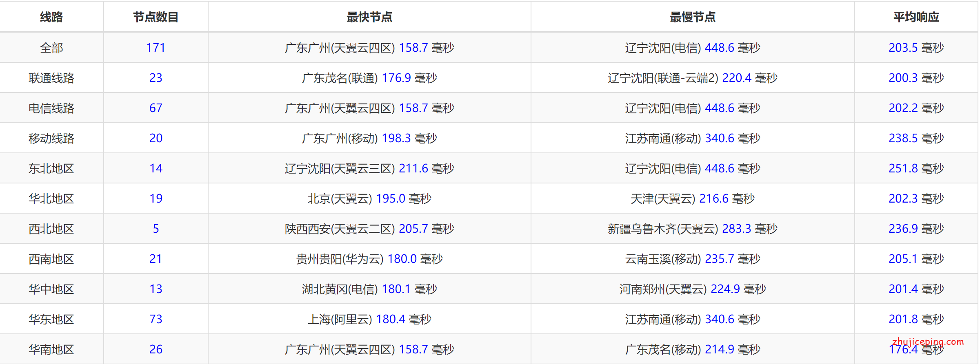Select the 东北地区 row label
This screenshot has height=364, width=980.
tap(51, 168)
